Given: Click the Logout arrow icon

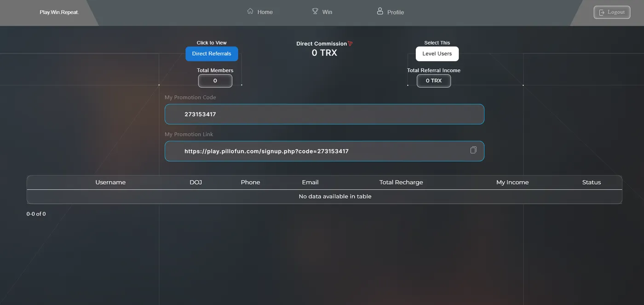Looking at the screenshot, I should click(602, 12).
